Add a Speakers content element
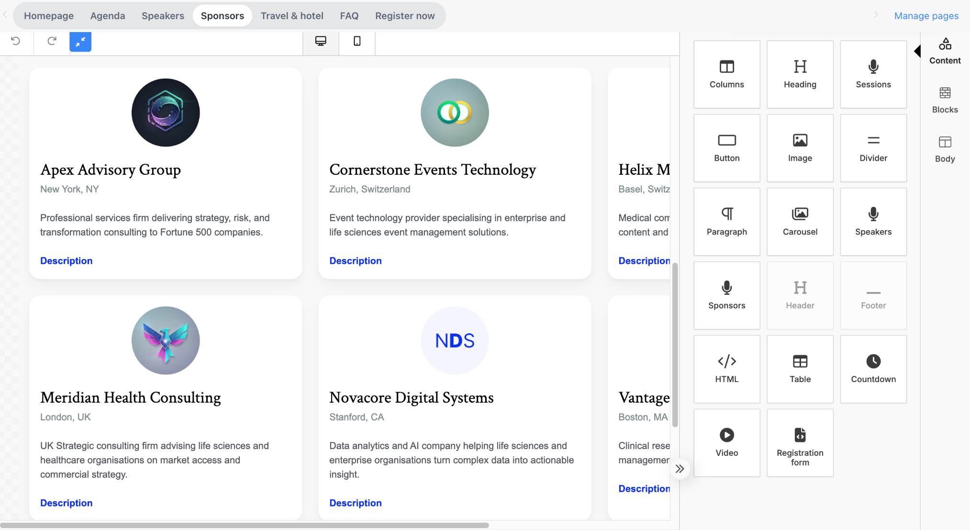Image resolution: width=980 pixels, height=530 pixels. pos(873,222)
